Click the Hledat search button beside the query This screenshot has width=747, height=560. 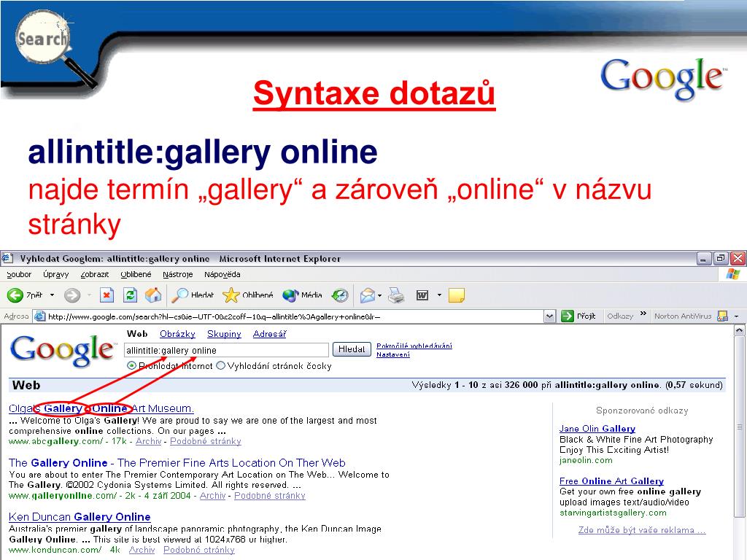352,349
